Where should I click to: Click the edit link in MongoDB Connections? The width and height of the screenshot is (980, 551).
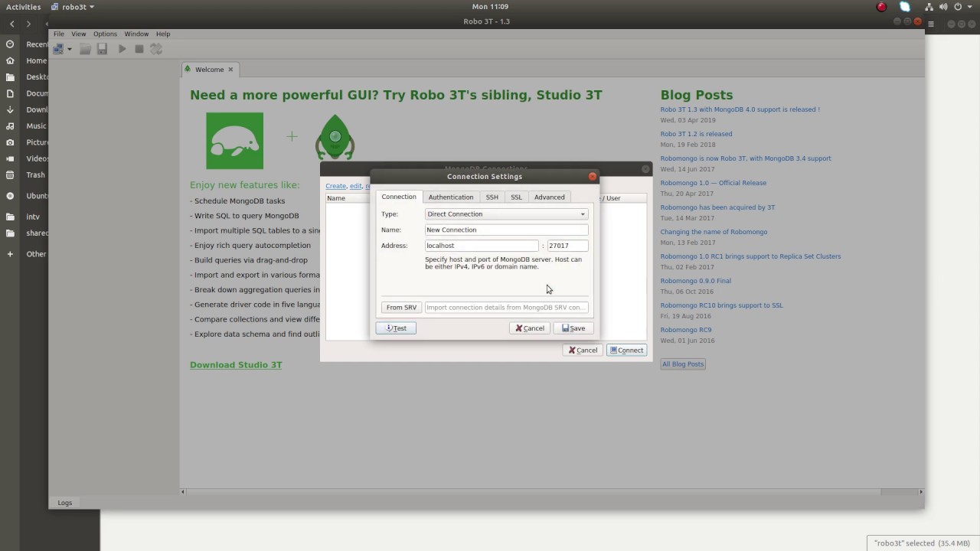355,186
